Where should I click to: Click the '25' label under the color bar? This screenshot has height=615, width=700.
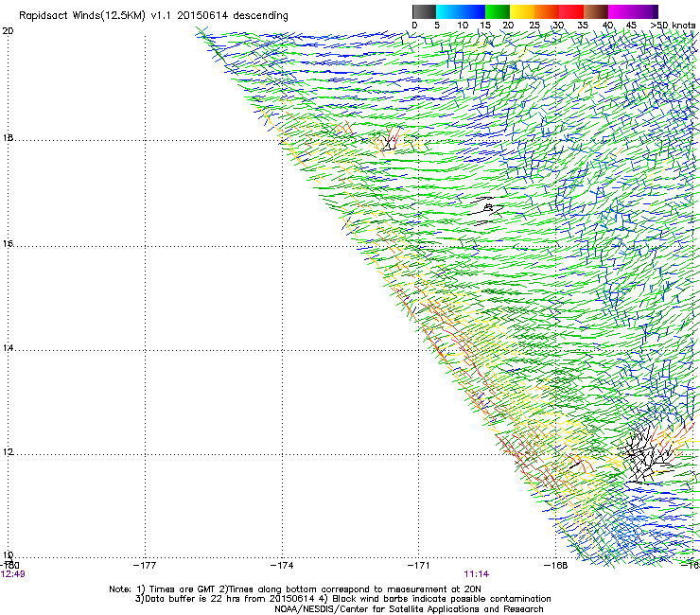pos(534,26)
